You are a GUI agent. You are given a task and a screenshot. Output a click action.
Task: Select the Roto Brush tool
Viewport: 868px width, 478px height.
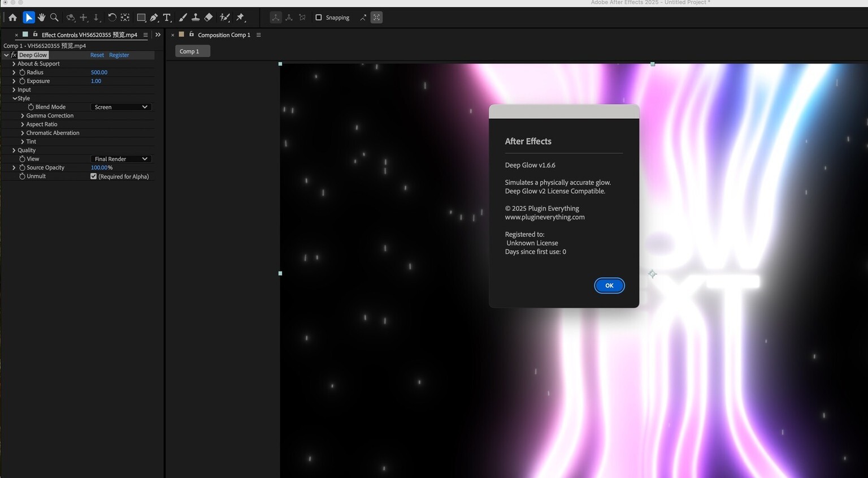225,18
